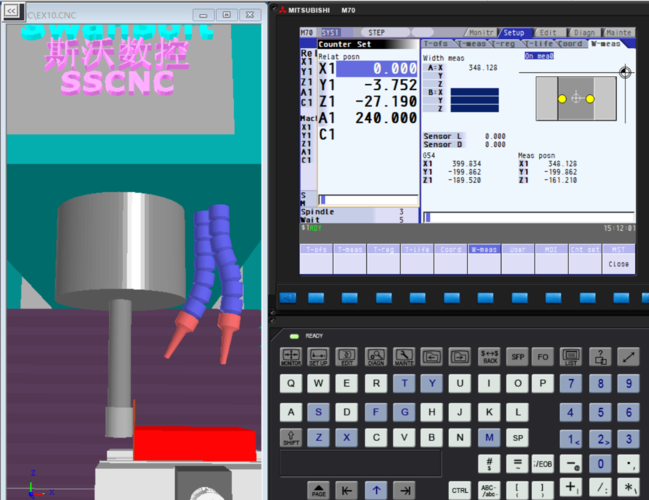This screenshot has height=500, width=649.
Task: Click the X1 counter value field
Action: tap(377, 69)
